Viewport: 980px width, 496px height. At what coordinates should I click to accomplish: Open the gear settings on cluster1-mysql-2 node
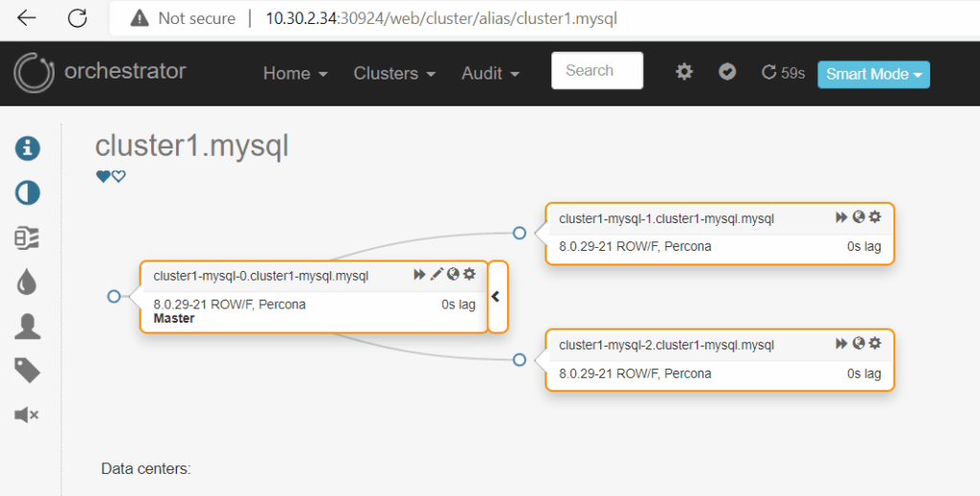point(875,343)
